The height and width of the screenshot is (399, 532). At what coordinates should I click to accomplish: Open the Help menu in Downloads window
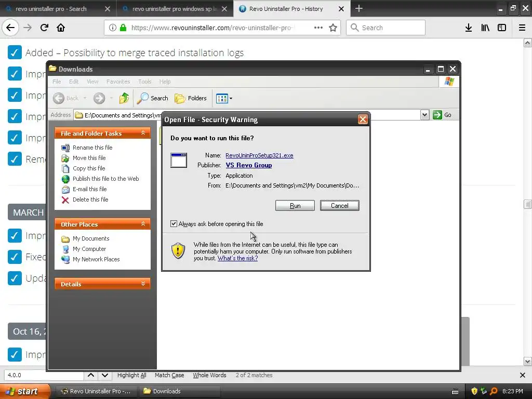pyautogui.click(x=165, y=82)
